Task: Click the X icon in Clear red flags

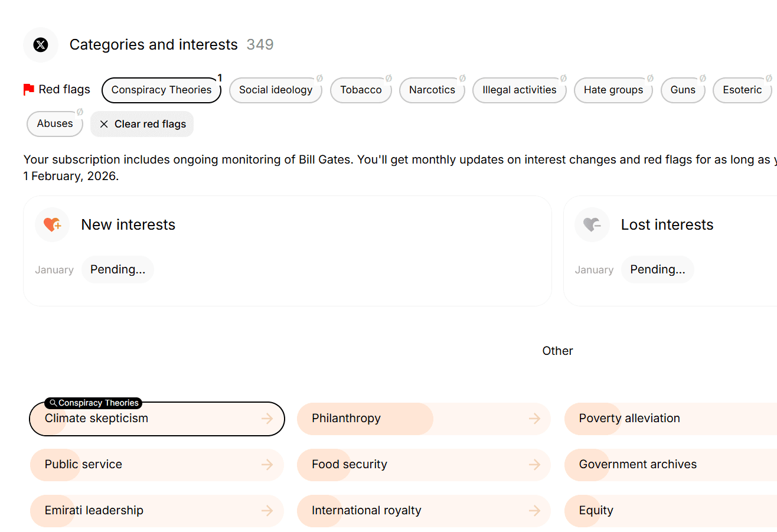Action: pos(104,124)
